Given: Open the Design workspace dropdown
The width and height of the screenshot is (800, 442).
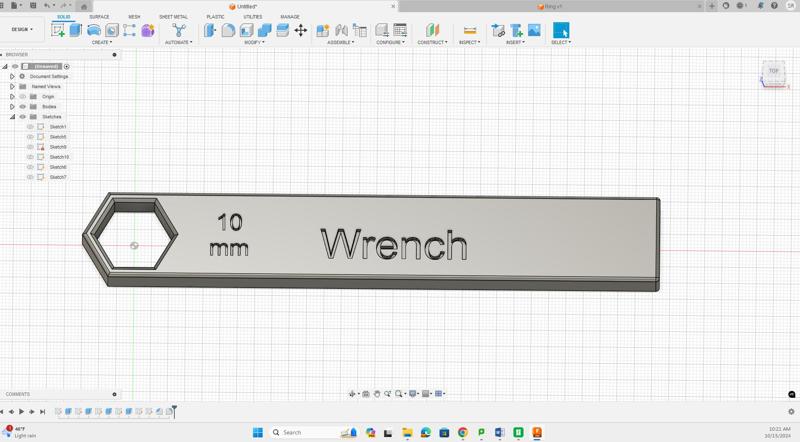Looking at the screenshot, I should tap(22, 29).
